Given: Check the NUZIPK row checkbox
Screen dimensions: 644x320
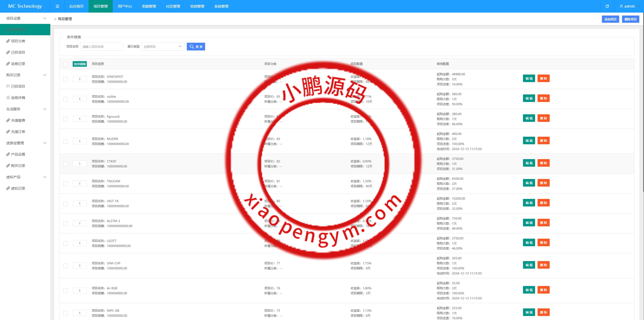Looking at the screenshot, I should [x=65, y=141].
